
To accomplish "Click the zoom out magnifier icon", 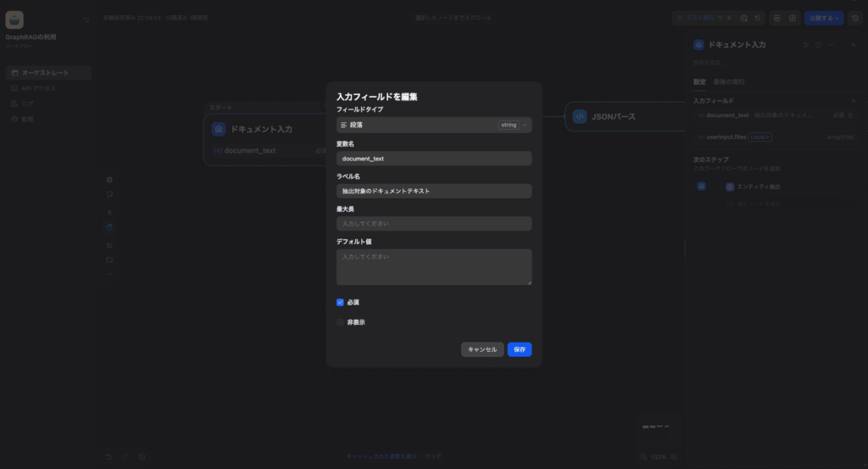I will tap(643, 457).
